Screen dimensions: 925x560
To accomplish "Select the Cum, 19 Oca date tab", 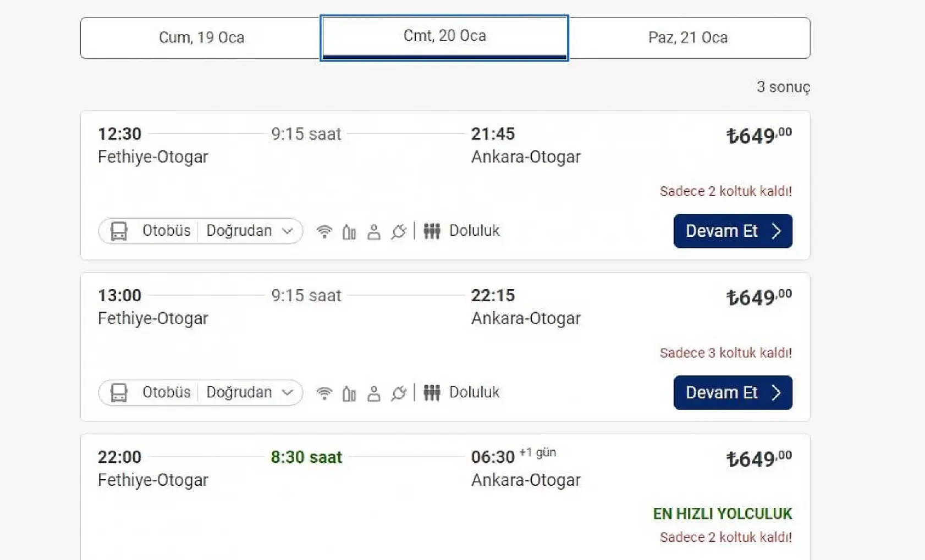I will click(201, 37).
